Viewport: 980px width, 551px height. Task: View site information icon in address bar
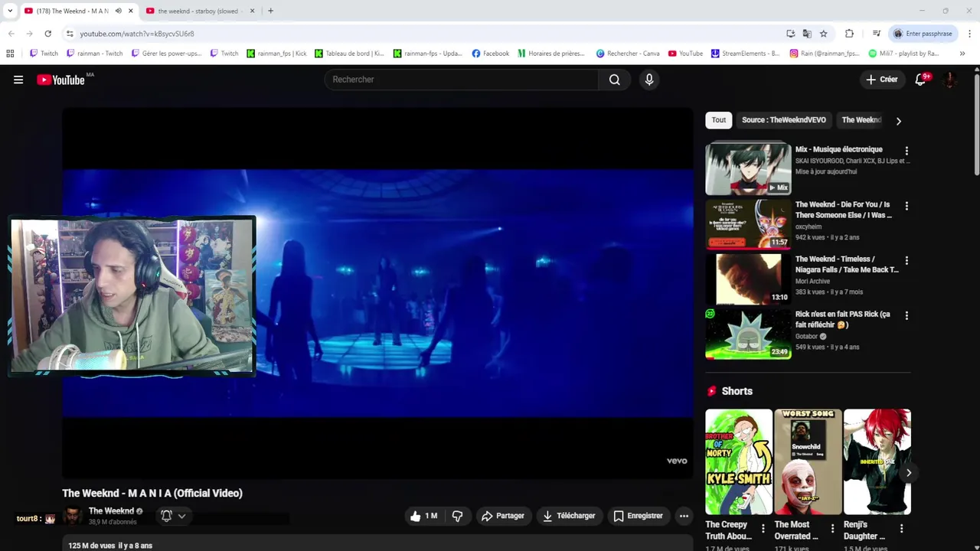(70, 34)
